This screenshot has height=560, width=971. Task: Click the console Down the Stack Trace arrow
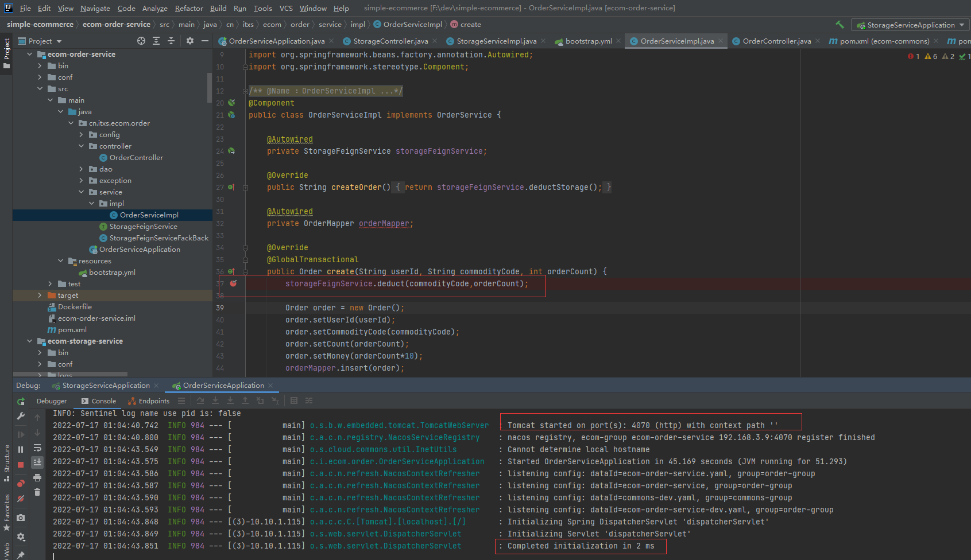(37, 433)
